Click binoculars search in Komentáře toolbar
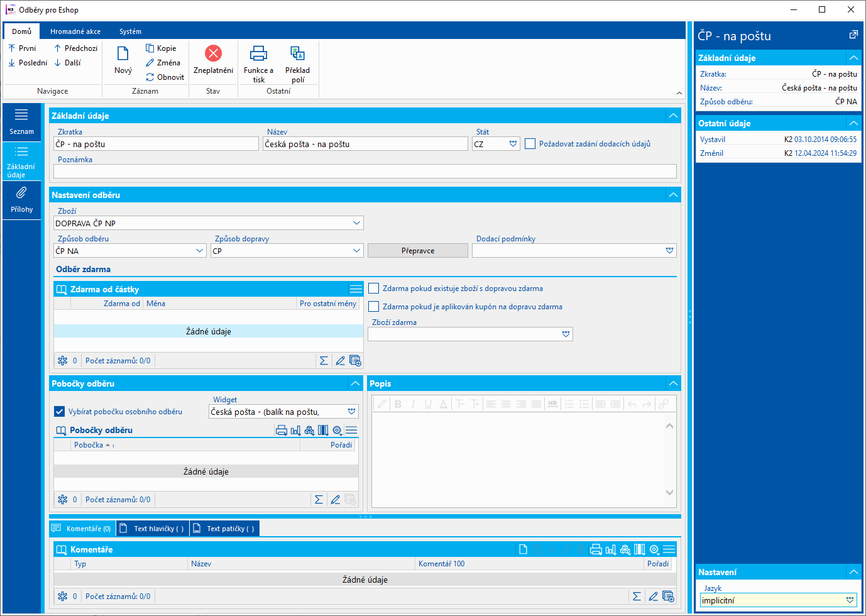Image resolution: width=866 pixels, height=616 pixels. (625, 549)
